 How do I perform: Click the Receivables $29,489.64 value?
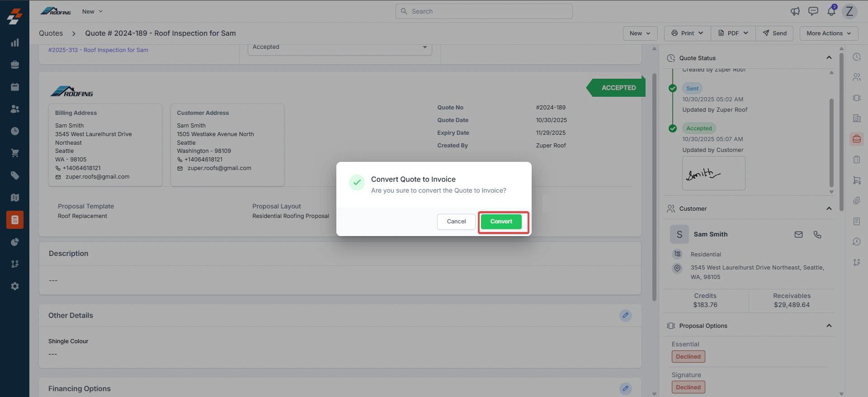pyautogui.click(x=792, y=305)
